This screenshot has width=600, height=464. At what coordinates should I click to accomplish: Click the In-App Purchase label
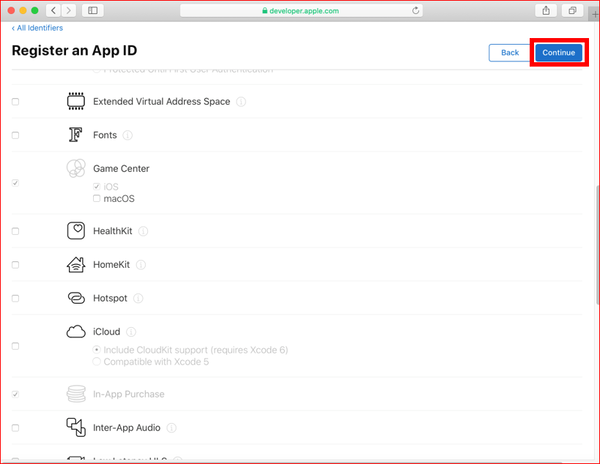(x=129, y=394)
